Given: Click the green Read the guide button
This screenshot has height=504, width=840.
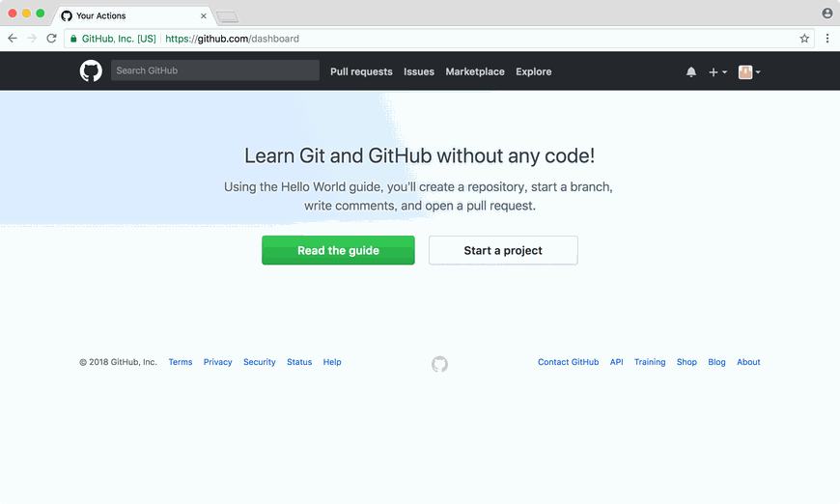Looking at the screenshot, I should [x=338, y=250].
